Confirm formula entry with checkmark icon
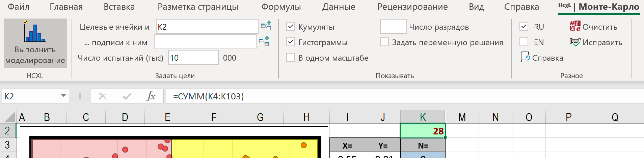The width and height of the screenshot is (644, 158). (127, 96)
